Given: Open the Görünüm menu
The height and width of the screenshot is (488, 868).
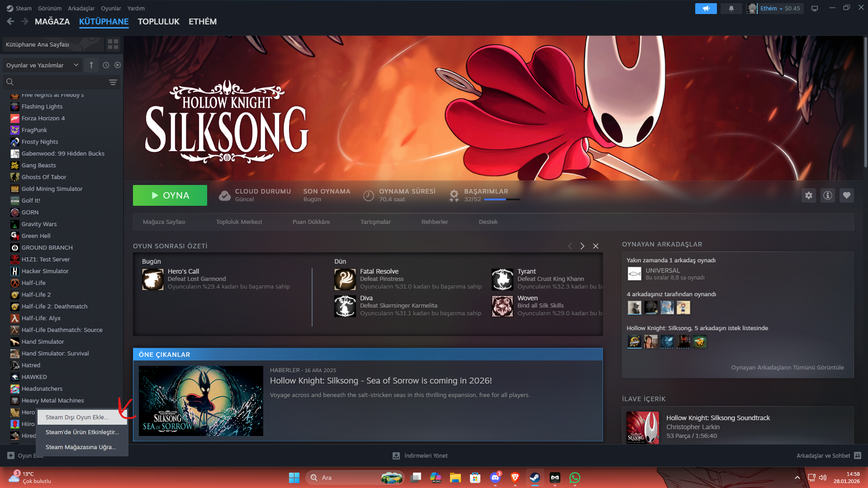Looking at the screenshot, I should pos(50,9).
